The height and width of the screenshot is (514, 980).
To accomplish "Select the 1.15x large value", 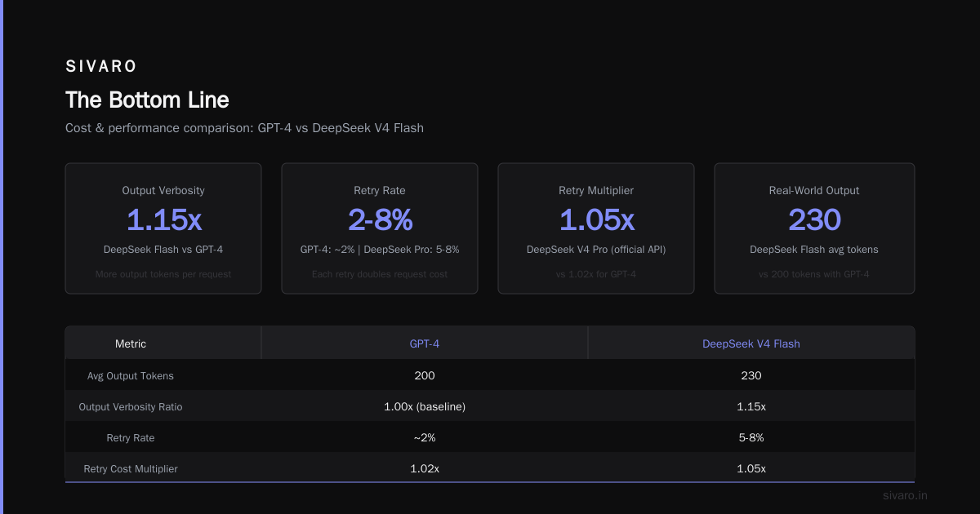I will pos(163,220).
